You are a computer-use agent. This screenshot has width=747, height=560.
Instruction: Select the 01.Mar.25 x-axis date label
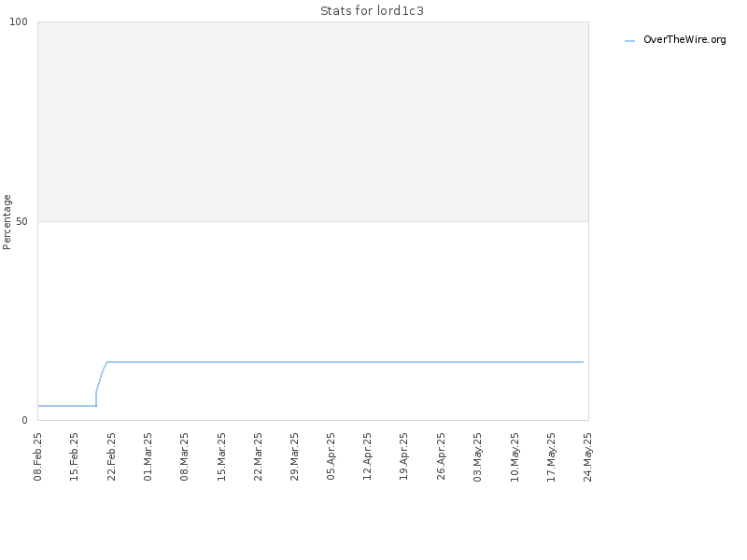coord(148,456)
